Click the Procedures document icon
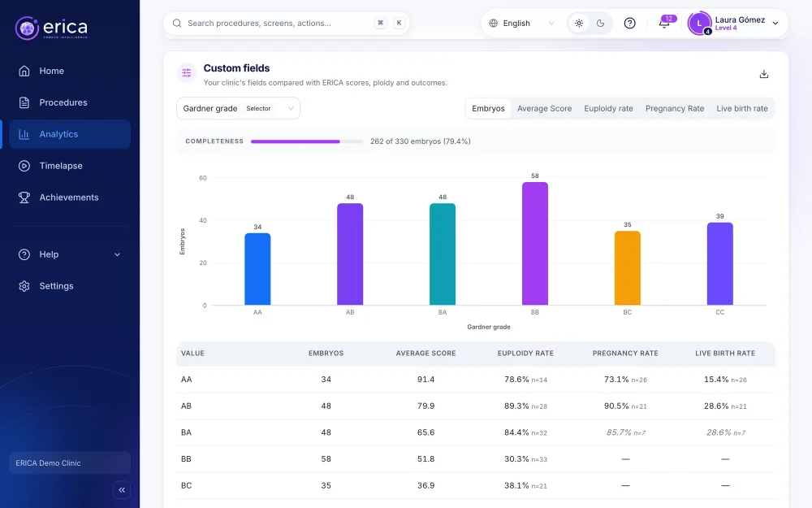The image size is (812, 508). tap(24, 102)
